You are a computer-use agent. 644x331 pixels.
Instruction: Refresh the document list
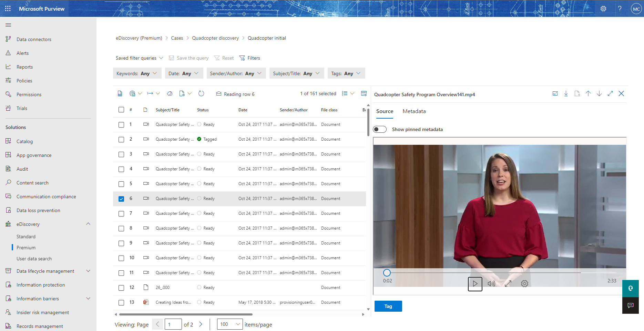(x=201, y=93)
